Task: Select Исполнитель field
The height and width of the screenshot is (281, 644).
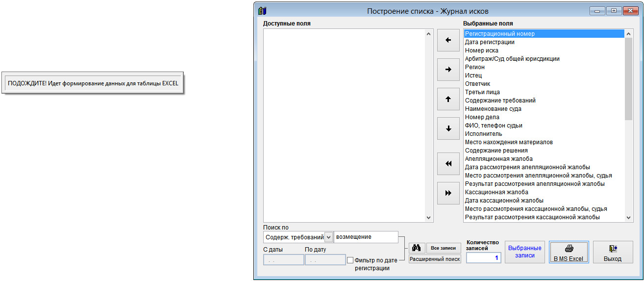Action: [x=544, y=134]
